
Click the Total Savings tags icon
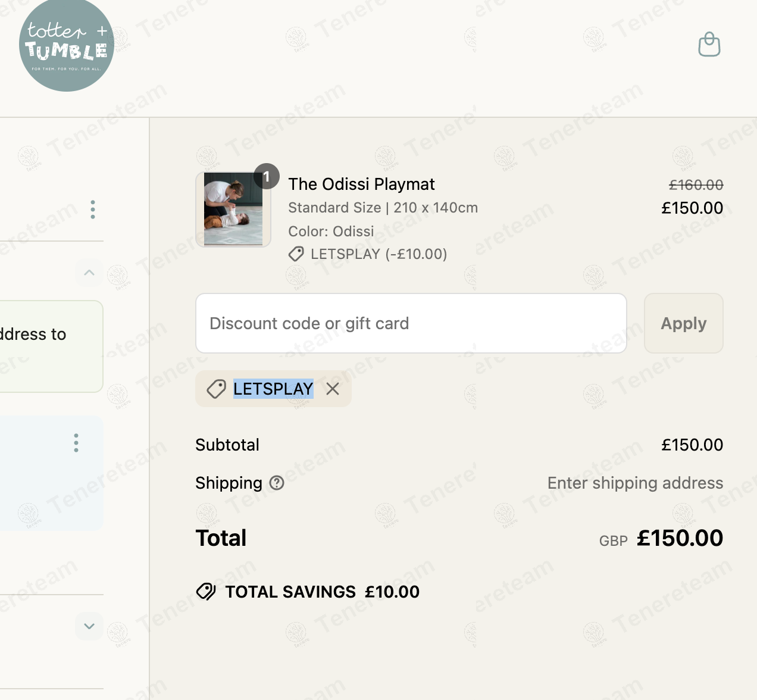(206, 592)
